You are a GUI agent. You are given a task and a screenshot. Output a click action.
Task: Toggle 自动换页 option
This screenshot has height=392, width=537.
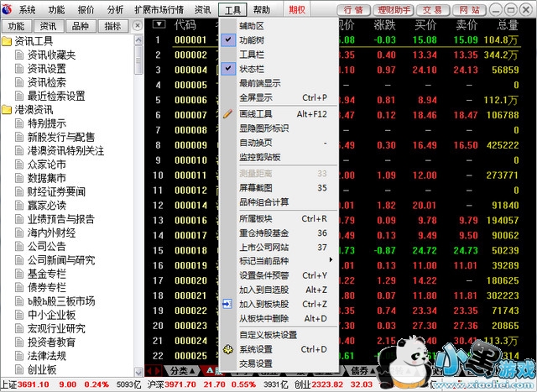[278, 143]
